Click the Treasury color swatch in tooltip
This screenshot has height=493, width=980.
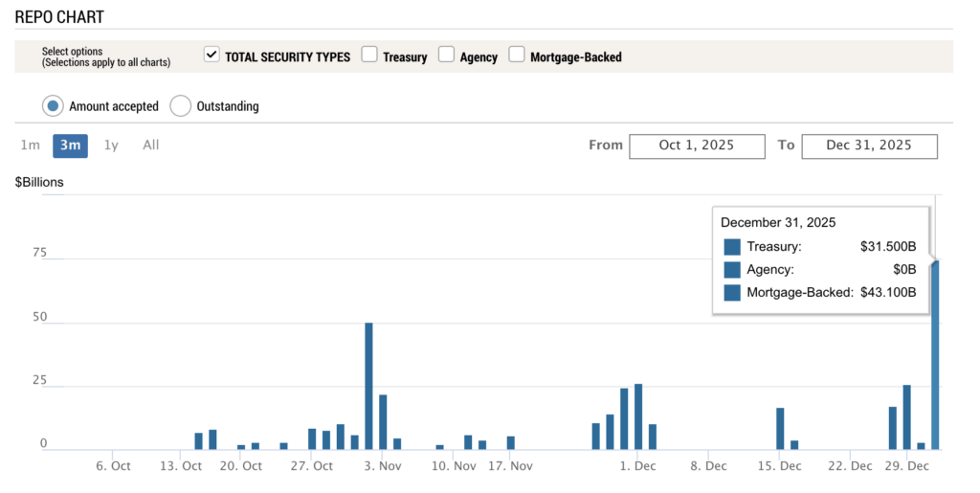pyautogui.click(x=732, y=247)
